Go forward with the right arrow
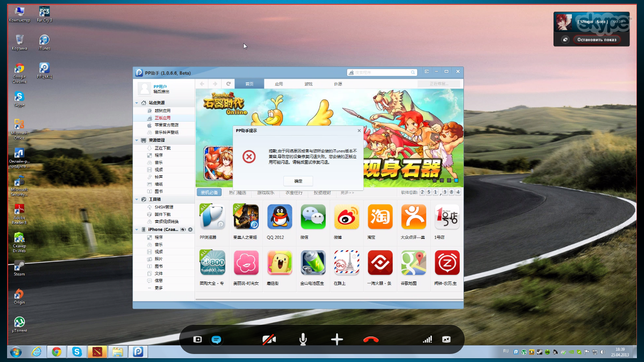 215,84
